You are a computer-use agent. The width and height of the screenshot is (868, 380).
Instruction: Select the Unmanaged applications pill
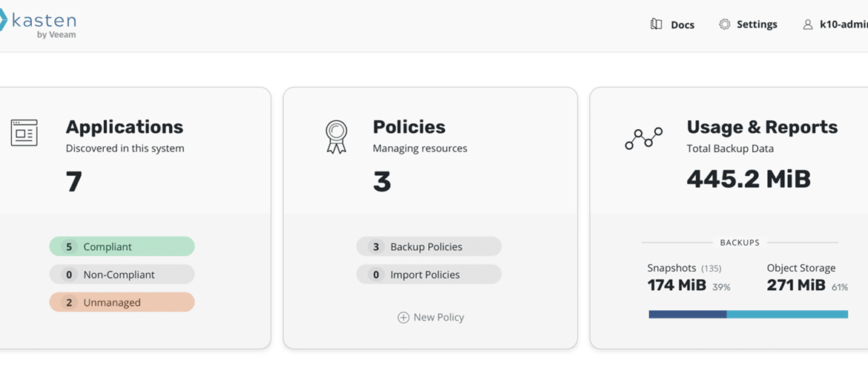coord(122,303)
